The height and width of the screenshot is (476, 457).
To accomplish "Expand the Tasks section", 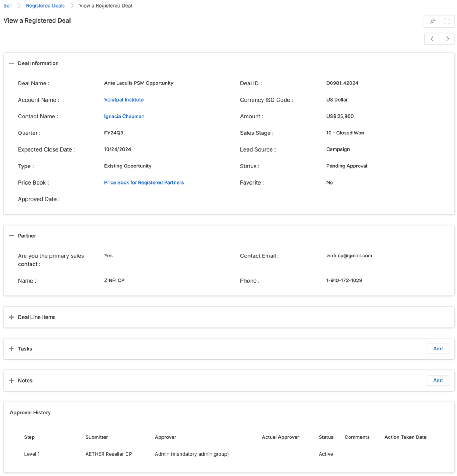I will pos(11,349).
